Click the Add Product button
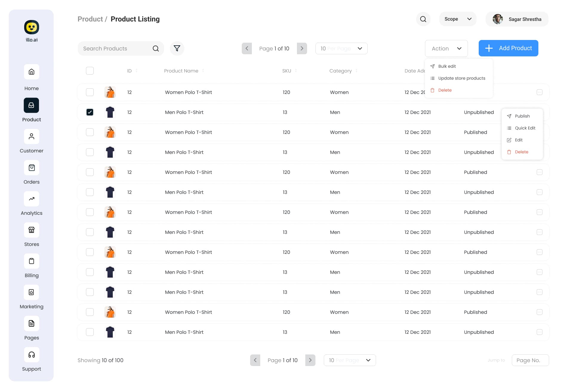Image resolution: width=573 pixels, height=392 pixels. (508, 48)
